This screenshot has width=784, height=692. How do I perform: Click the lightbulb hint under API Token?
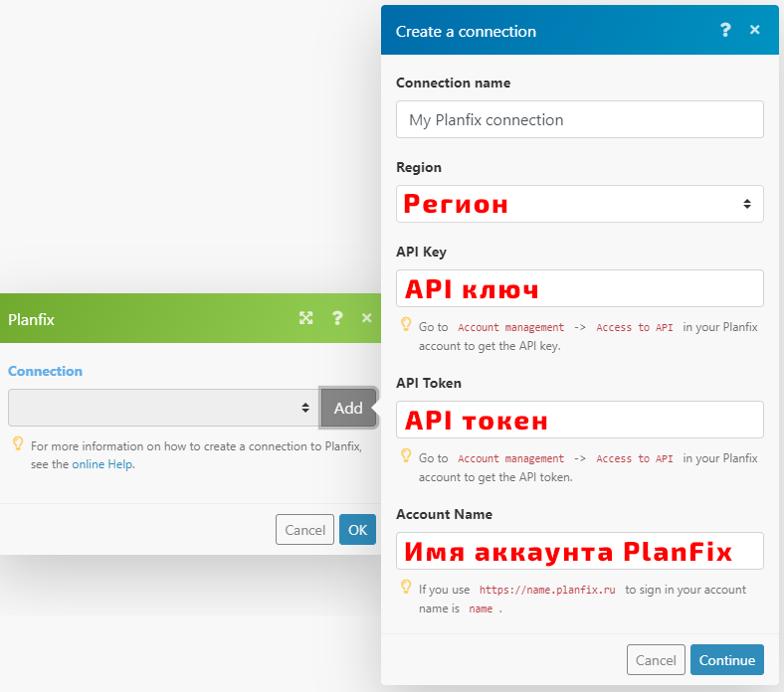click(406, 455)
